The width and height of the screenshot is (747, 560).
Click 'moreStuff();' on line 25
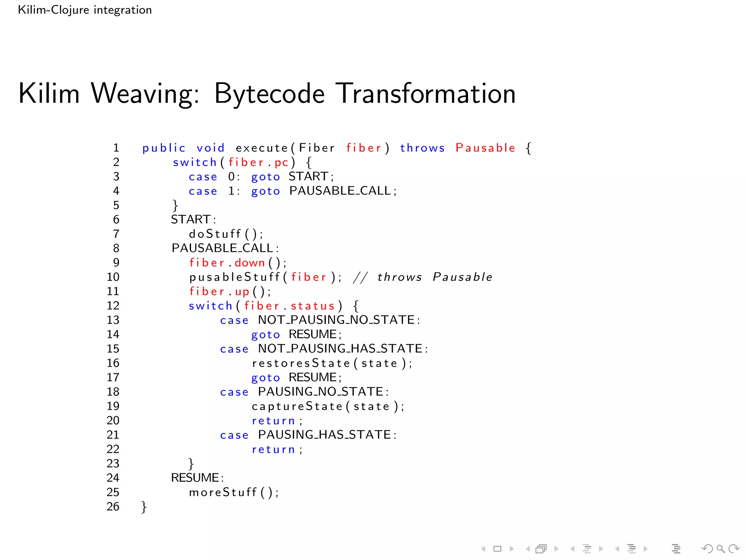(234, 493)
